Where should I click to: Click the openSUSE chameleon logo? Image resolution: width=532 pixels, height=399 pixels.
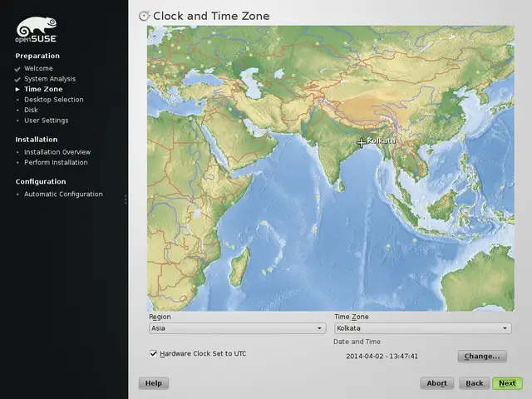[37, 30]
